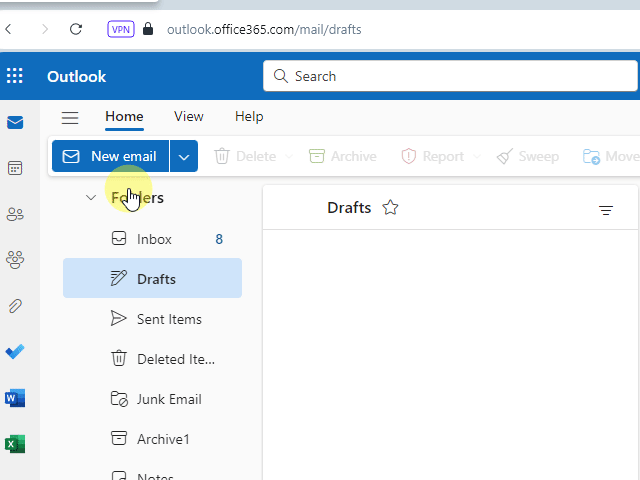Open the Deleted Items folder
Viewport: 640px width, 480px height.
152,359
